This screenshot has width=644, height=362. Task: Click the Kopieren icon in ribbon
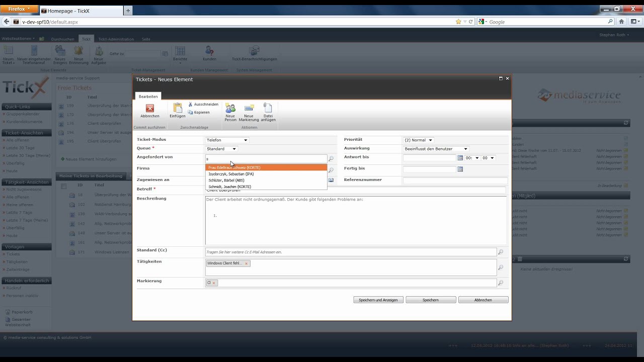(x=191, y=113)
